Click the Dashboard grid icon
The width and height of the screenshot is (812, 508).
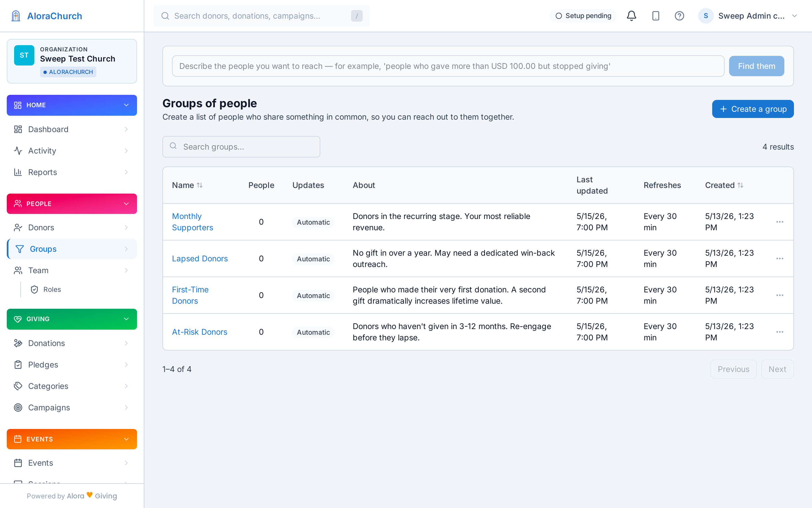click(x=18, y=129)
